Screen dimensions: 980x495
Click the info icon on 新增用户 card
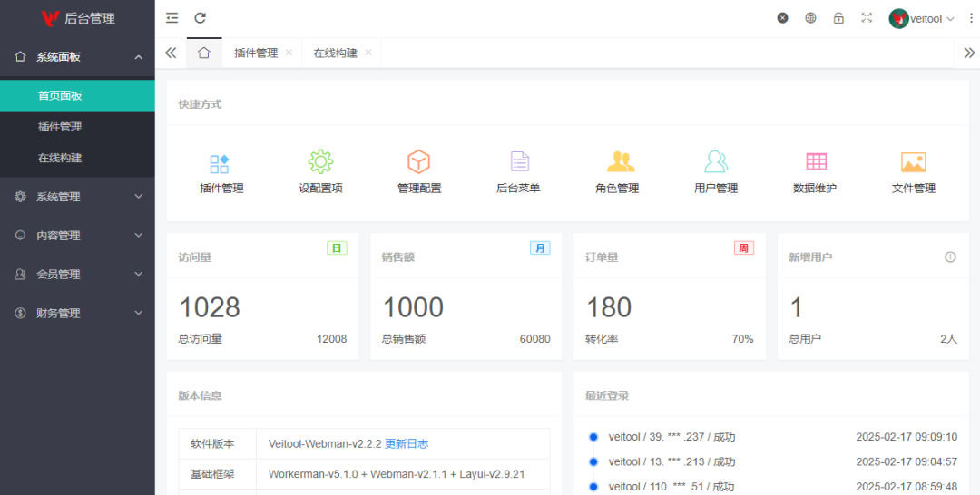pos(951,257)
